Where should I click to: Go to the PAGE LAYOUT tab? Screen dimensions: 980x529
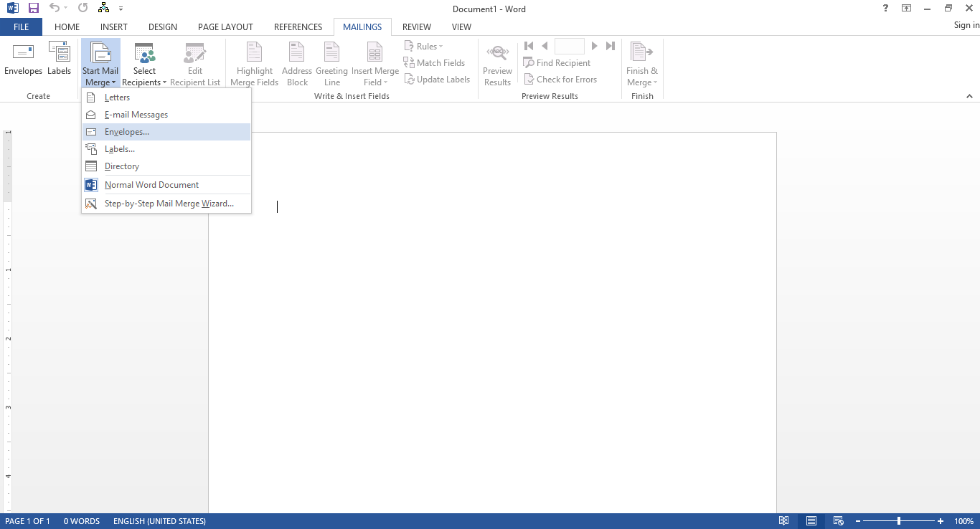pos(225,27)
